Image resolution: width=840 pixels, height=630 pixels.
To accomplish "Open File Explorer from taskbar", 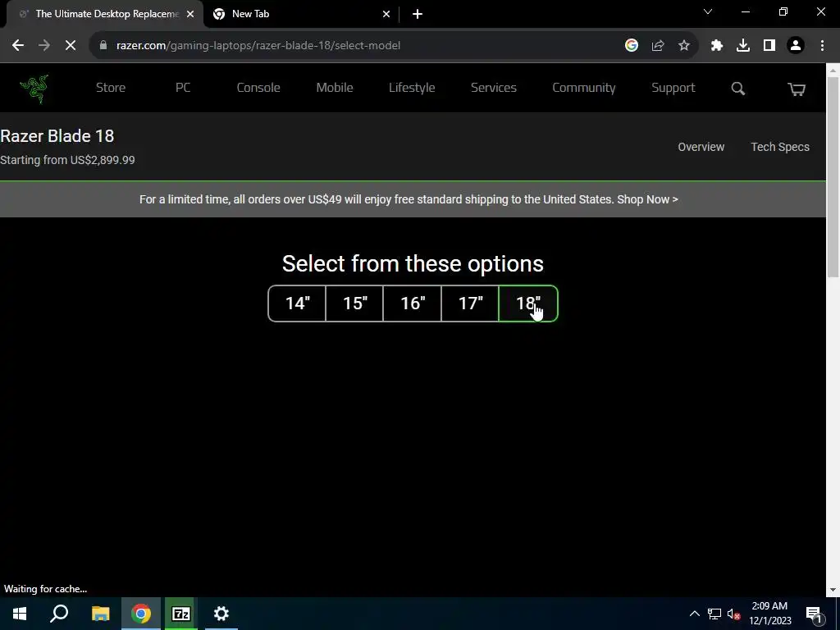I will 100,614.
